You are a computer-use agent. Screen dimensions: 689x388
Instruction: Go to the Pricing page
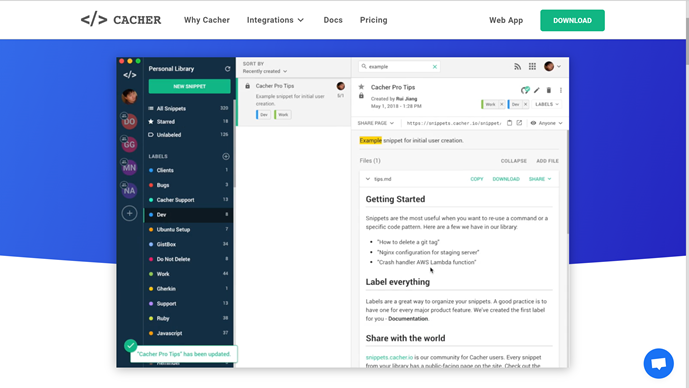[x=374, y=20]
